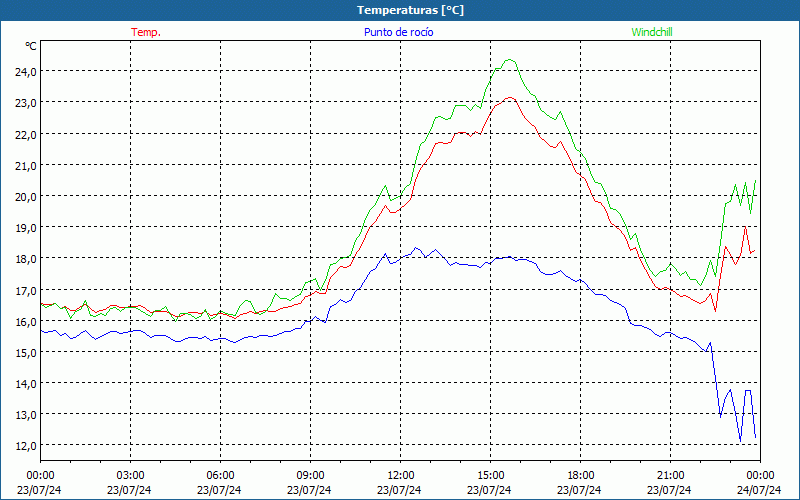Click the 17,0 value on the Y axis

pyautogui.click(x=26, y=290)
